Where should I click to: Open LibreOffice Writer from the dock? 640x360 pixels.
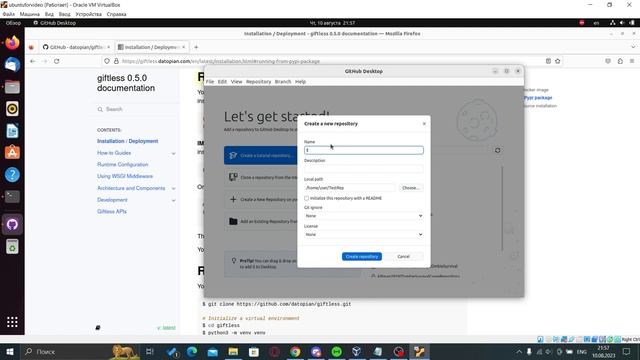coord(12,131)
